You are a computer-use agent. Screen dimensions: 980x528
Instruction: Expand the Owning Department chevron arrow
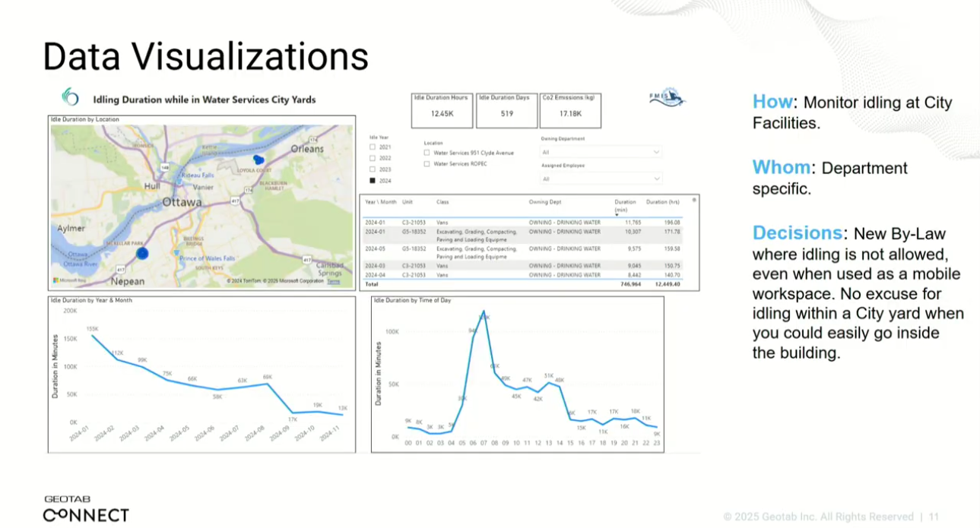coord(655,151)
